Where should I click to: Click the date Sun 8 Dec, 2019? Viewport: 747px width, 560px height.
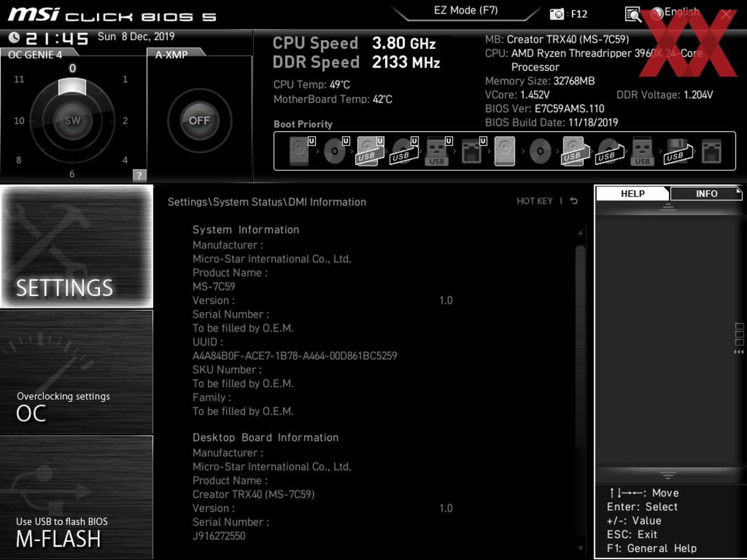pos(136,36)
